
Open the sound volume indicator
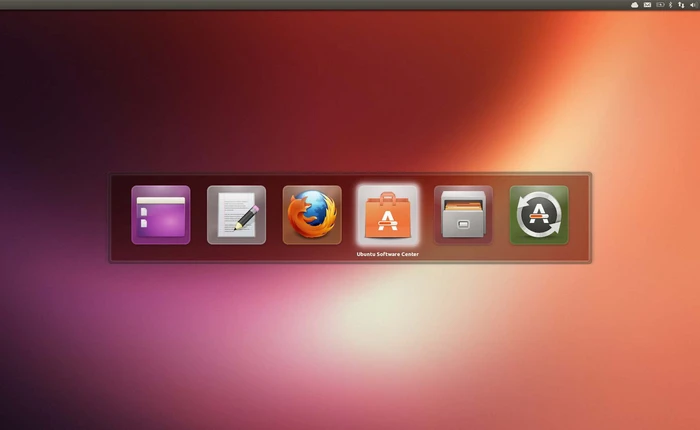click(x=693, y=4)
